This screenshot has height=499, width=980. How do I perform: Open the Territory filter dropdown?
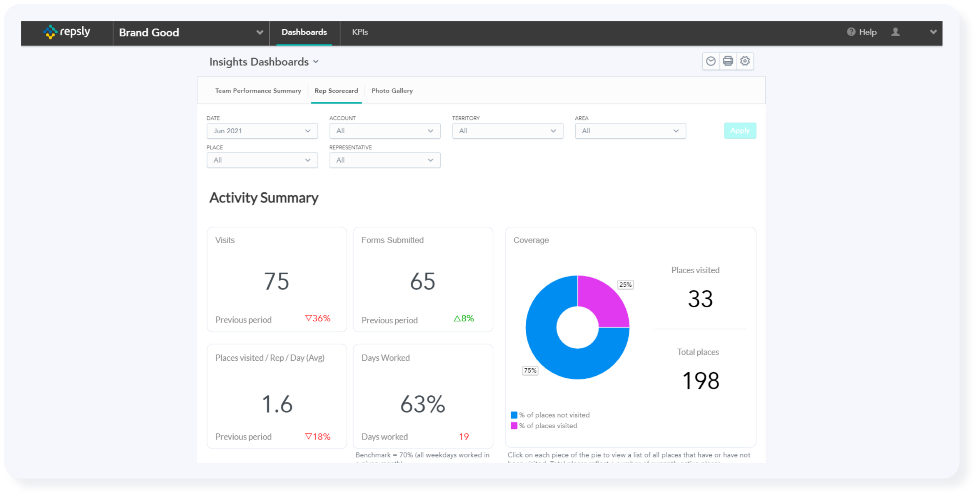click(507, 131)
